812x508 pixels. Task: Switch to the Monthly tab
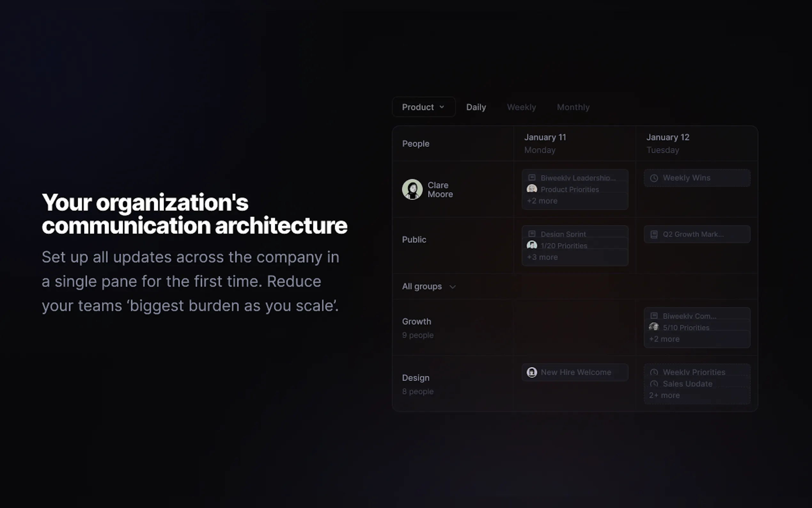(573, 107)
